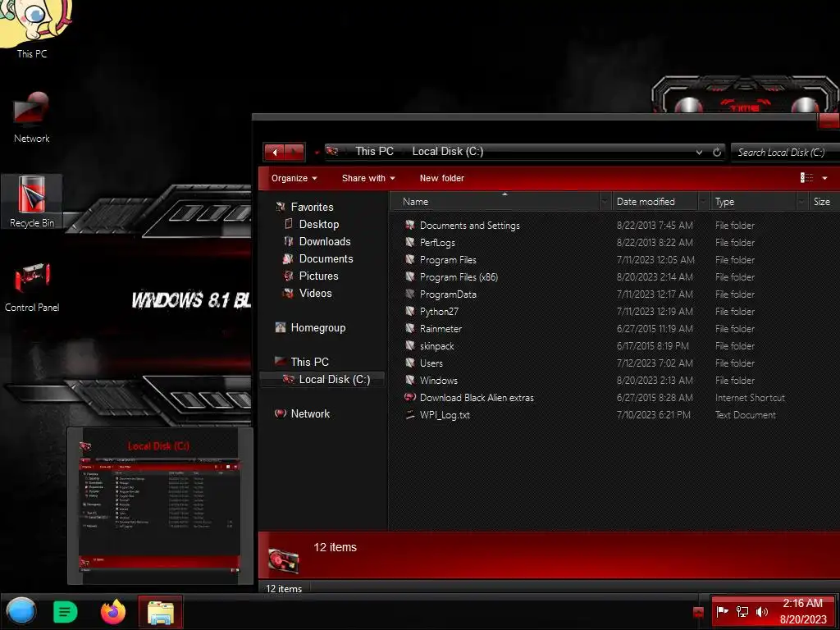Click the Explorer forward arrow

(x=294, y=152)
